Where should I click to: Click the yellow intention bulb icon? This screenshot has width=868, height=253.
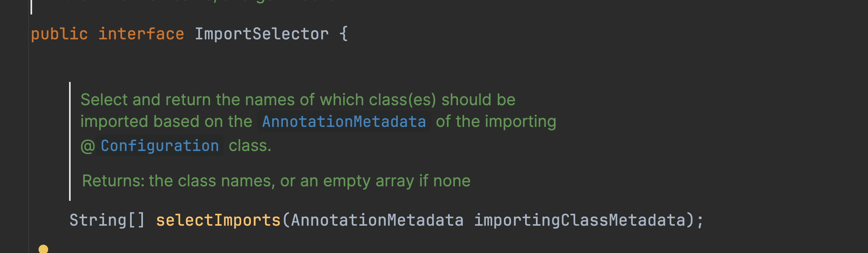coord(43,249)
